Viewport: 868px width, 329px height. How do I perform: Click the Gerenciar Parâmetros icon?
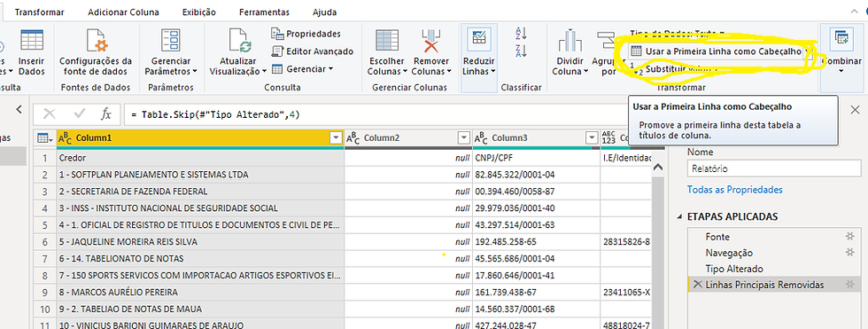(x=170, y=40)
